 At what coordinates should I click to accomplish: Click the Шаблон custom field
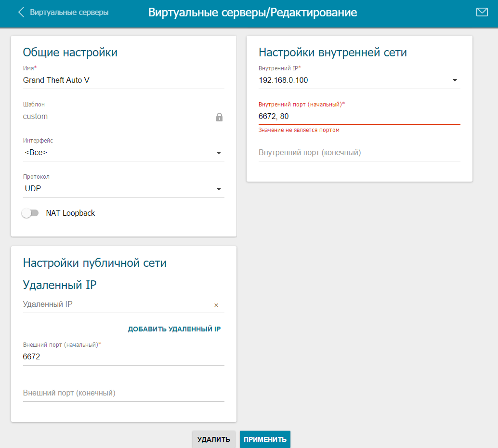click(124, 116)
